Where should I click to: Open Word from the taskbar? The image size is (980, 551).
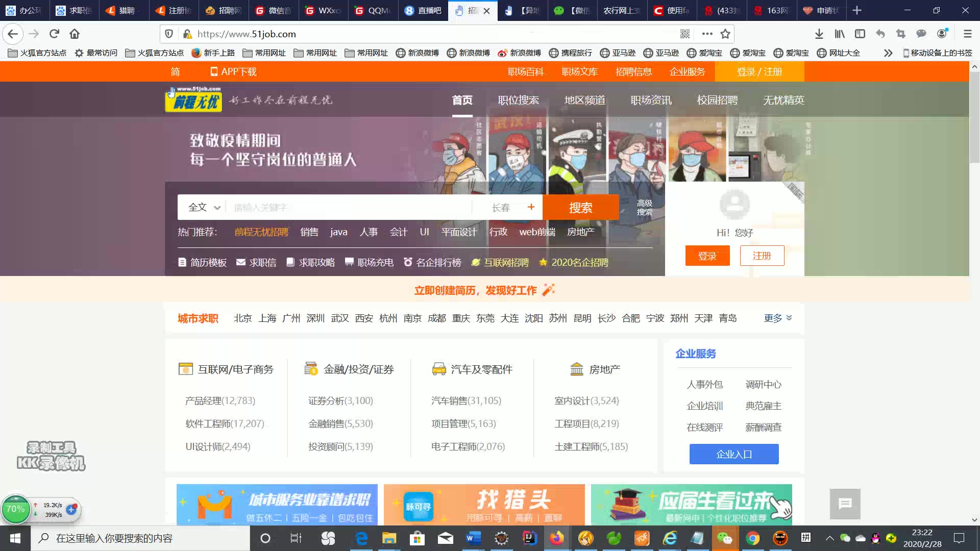473,538
